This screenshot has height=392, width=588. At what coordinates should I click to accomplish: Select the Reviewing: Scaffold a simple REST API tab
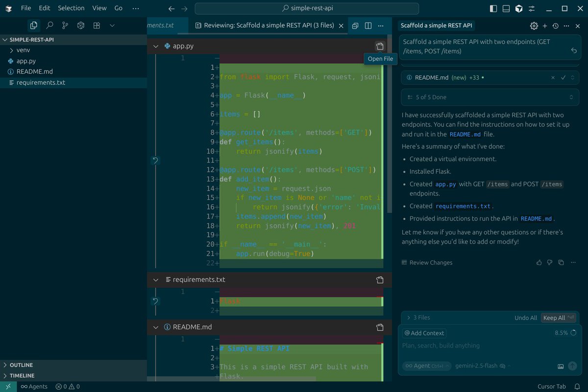pos(268,25)
